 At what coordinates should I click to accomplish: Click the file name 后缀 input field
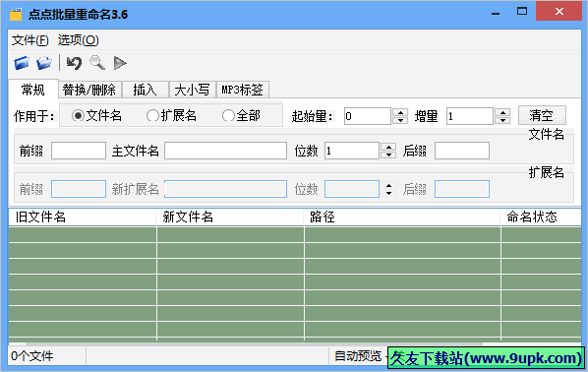(x=462, y=151)
